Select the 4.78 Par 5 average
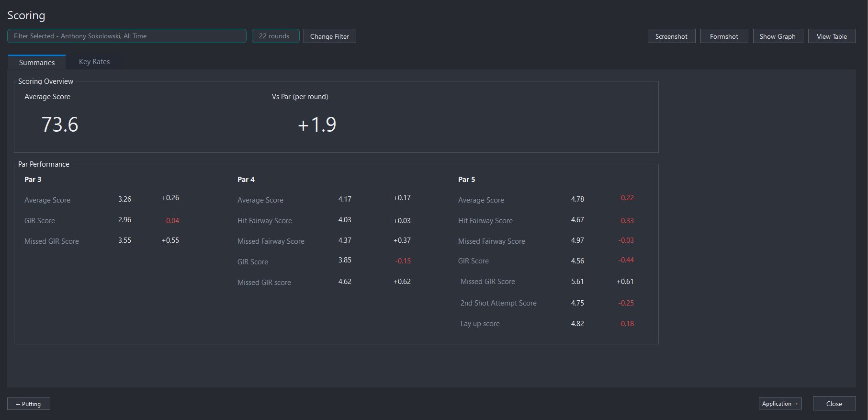The image size is (868, 420). click(577, 199)
